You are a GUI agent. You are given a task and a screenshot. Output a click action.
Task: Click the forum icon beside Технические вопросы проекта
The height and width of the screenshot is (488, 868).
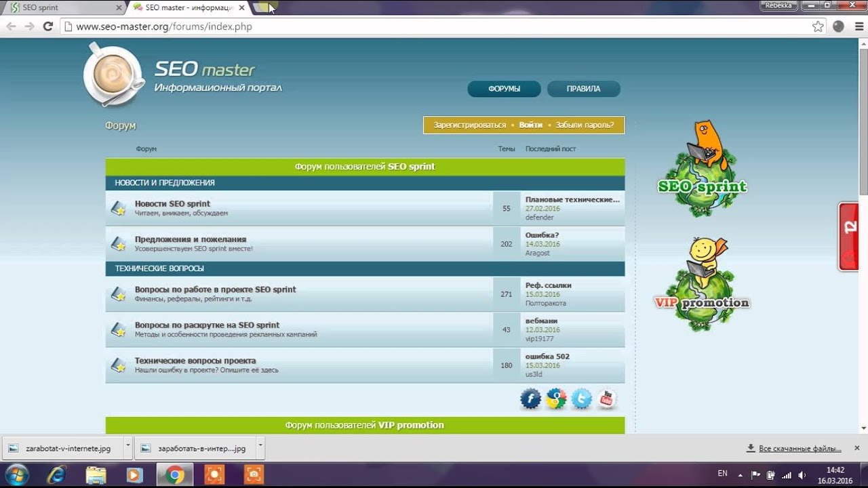pos(119,365)
